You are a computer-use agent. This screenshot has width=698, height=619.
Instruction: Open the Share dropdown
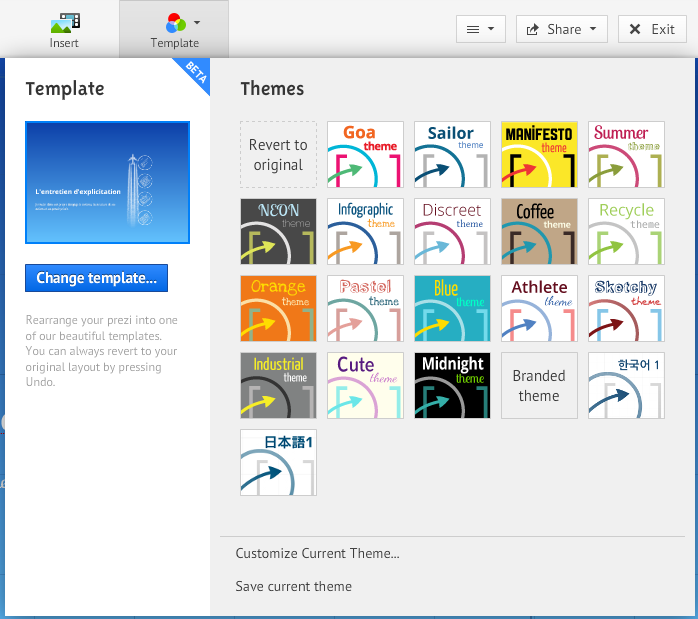click(x=561, y=29)
